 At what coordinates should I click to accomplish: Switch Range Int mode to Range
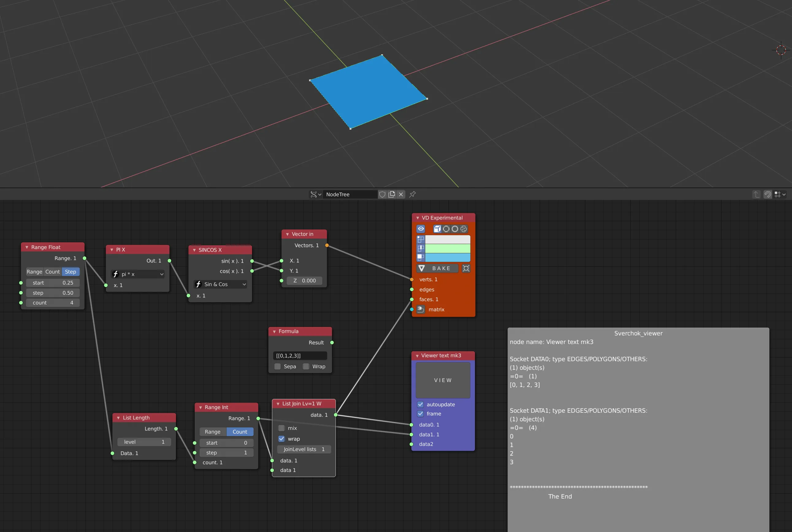pos(213,431)
